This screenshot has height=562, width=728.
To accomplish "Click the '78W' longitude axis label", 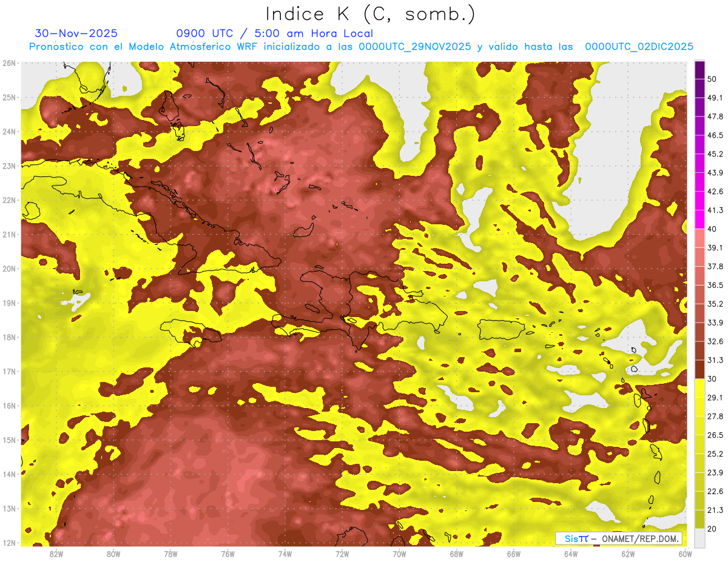I will point(170,554).
